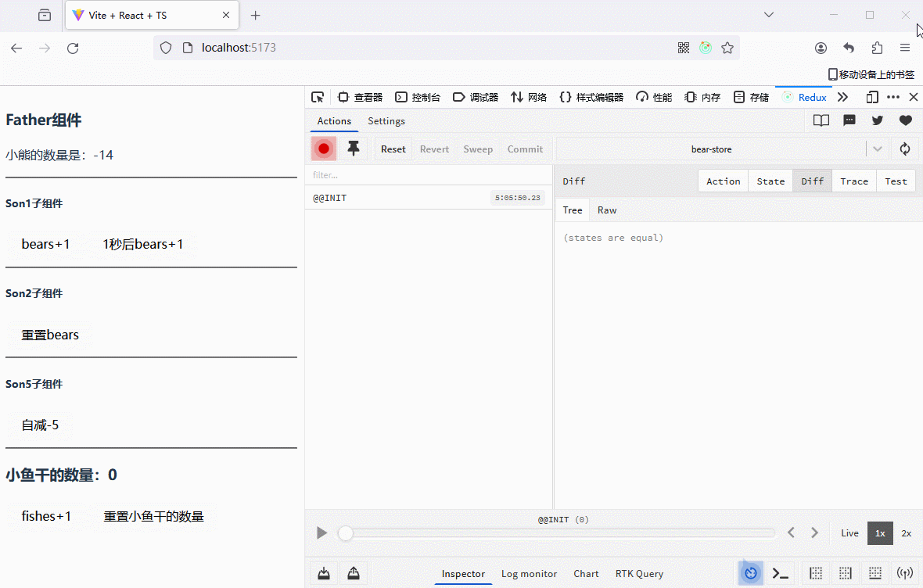The width and height of the screenshot is (923, 588).
Task: Expand the bear-store instance dropdown
Action: point(878,149)
